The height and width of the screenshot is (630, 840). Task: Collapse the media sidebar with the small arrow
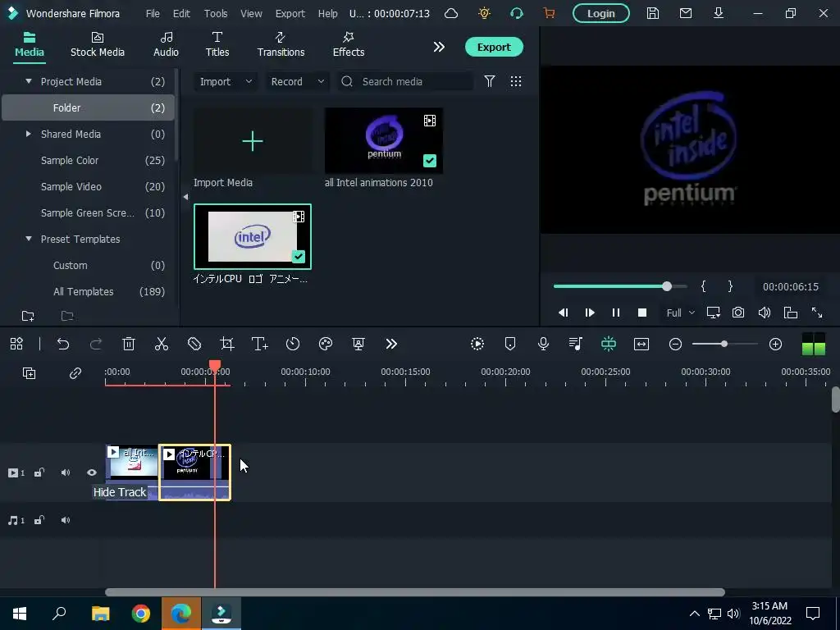185,197
